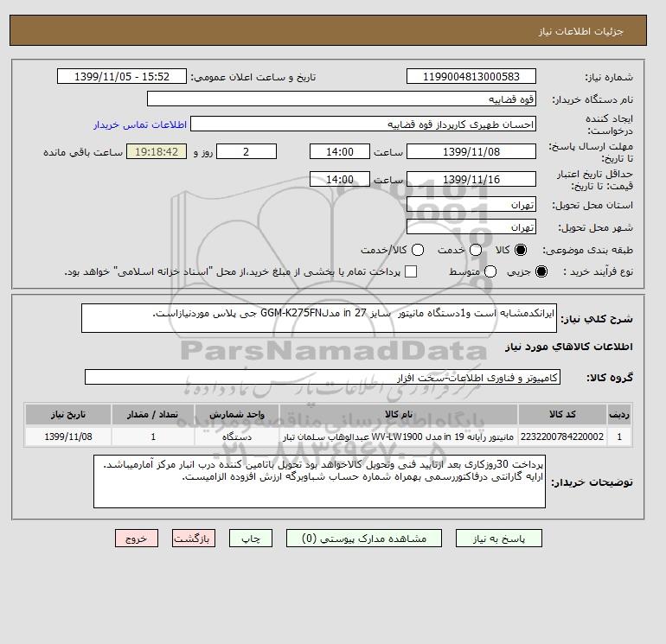
Task: Click the response deadline date 1399/11/08 field
Action: pos(471,151)
